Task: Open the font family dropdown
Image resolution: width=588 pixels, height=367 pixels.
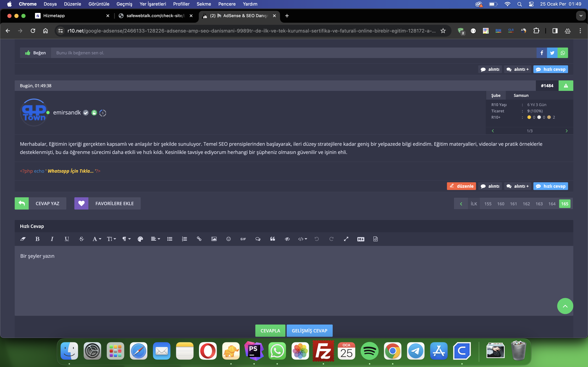Action: coord(96,239)
